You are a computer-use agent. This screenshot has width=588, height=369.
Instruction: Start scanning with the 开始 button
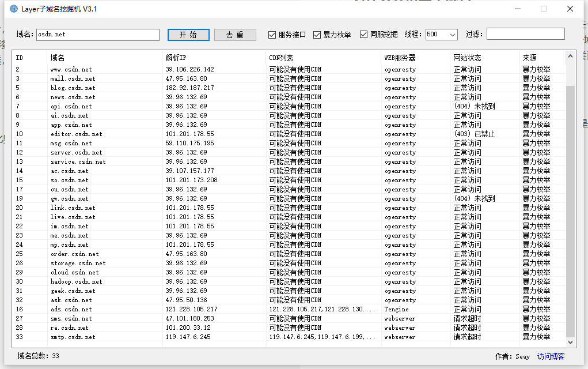tap(188, 35)
